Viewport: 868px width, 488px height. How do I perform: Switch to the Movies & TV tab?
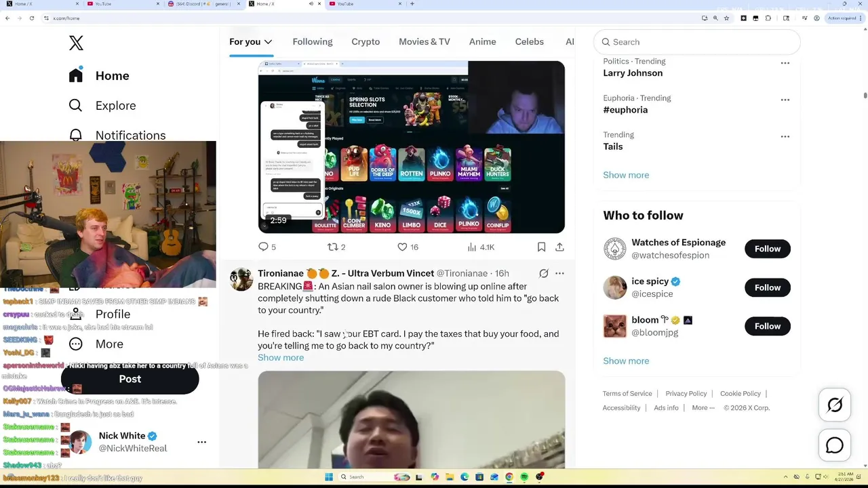[x=425, y=42]
